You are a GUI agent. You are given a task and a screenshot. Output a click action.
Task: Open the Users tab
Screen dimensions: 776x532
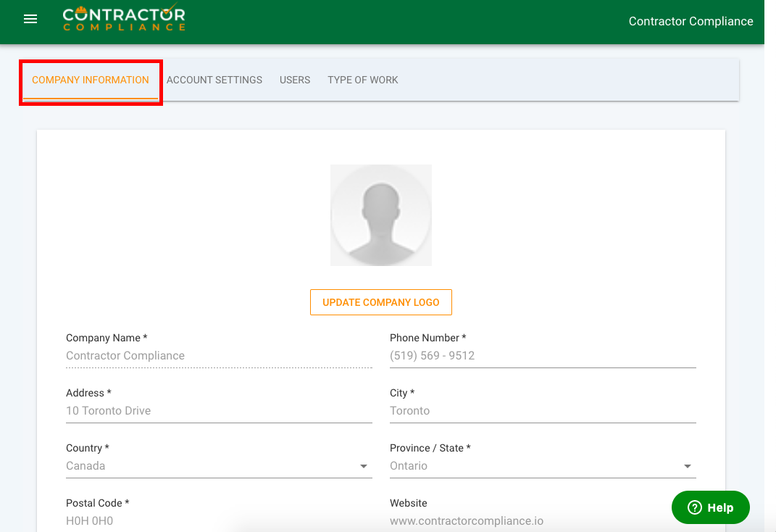point(295,80)
